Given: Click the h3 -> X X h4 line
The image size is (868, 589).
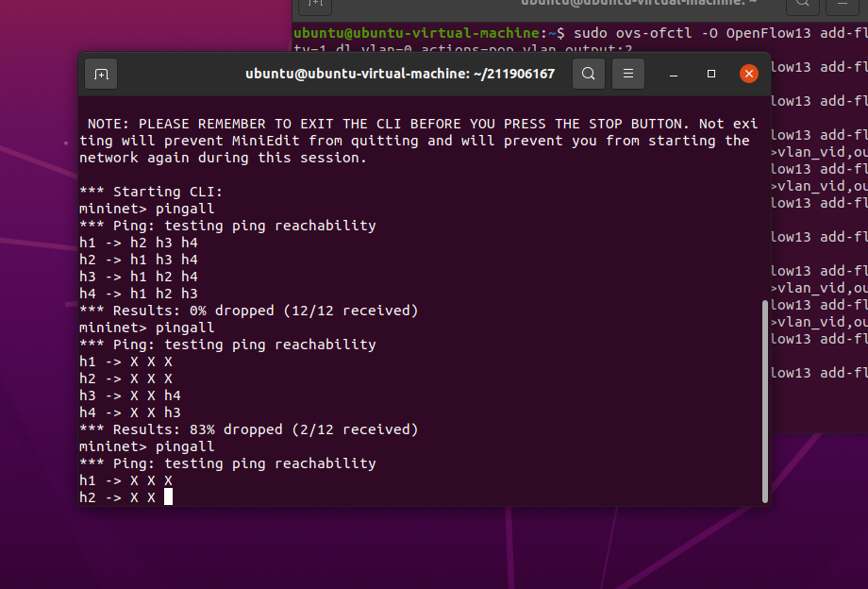Looking at the screenshot, I should tap(130, 395).
